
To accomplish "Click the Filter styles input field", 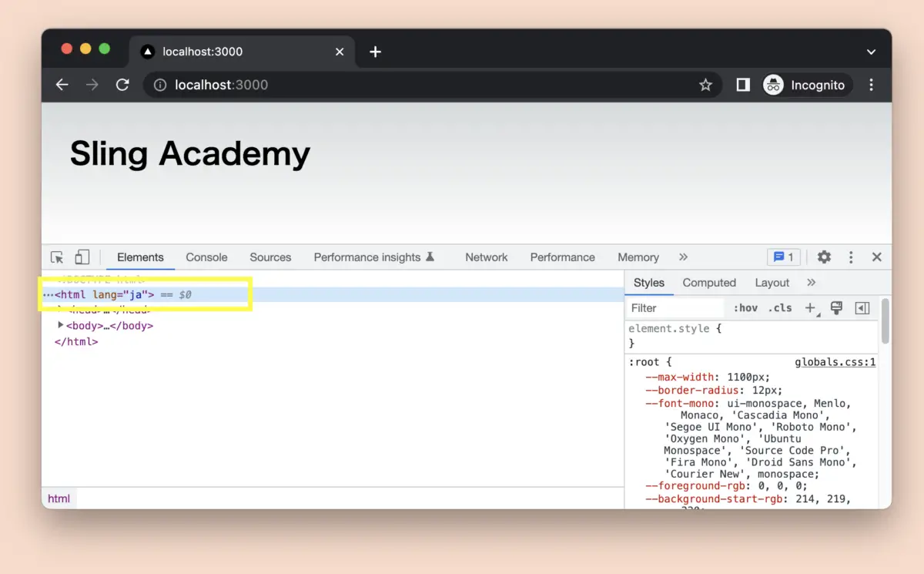I will [675, 308].
